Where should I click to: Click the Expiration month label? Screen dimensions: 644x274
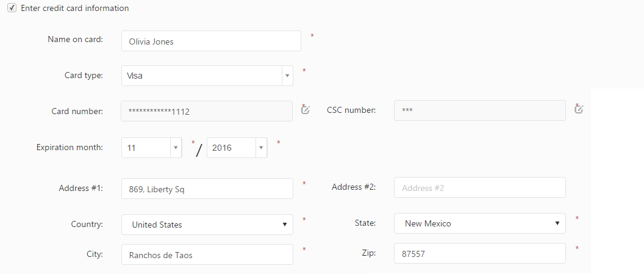click(70, 148)
